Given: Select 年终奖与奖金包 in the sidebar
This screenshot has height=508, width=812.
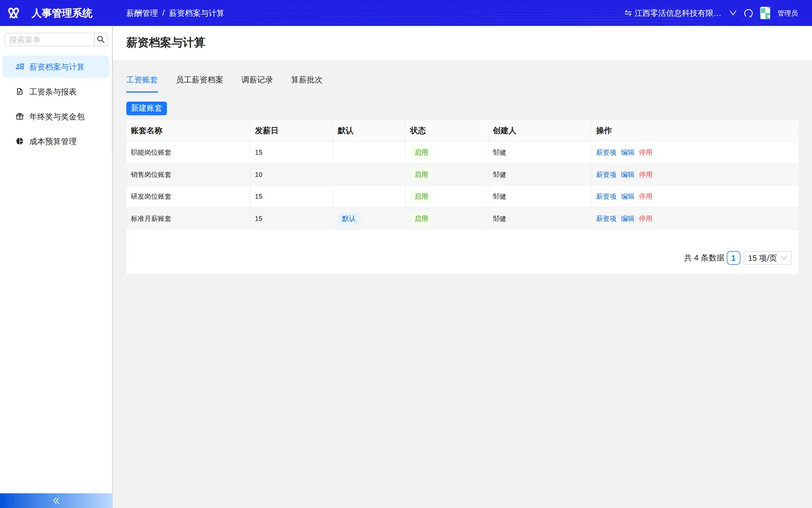Looking at the screenshot, I should point(56,116).
